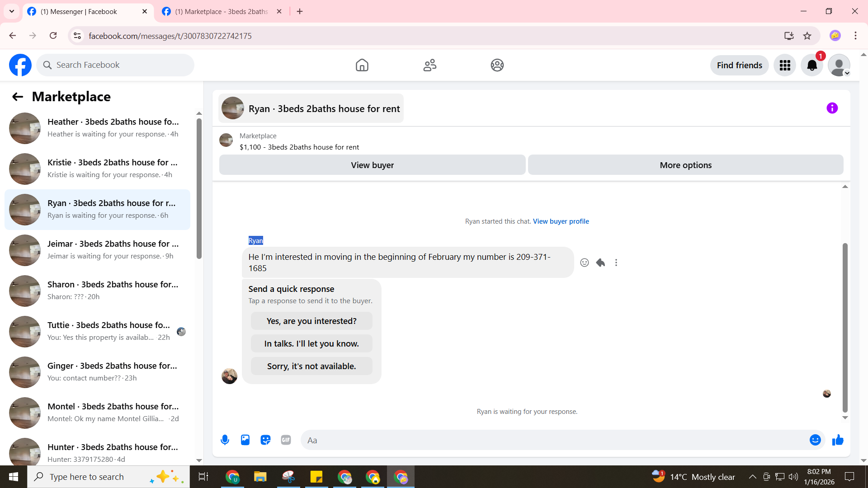
Task: Send a thumbs-up like
Action: click(x=838, y=440)
